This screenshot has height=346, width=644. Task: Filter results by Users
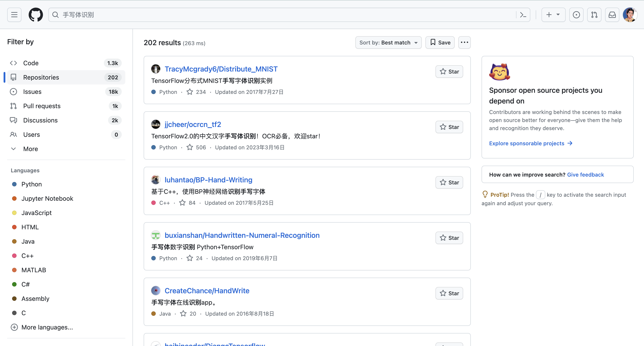[66, 135]
